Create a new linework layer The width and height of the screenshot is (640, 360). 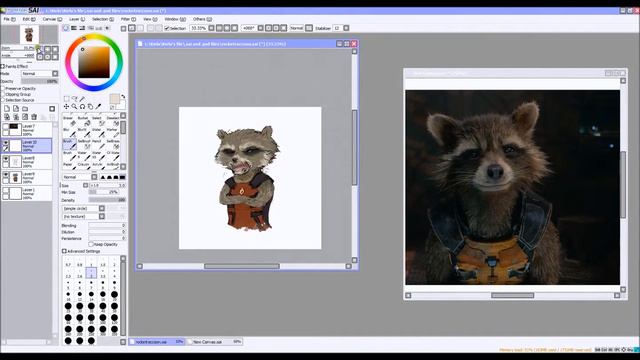16,109
